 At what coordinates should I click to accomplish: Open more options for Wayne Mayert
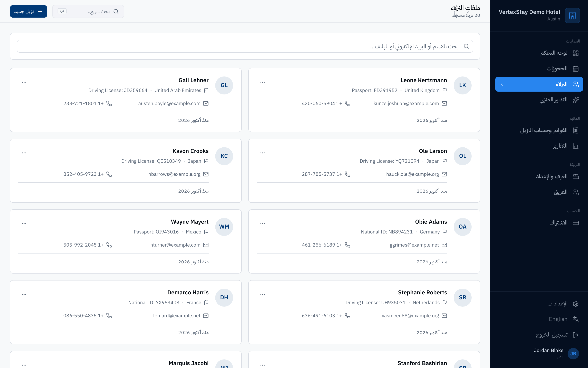click(24, 223)
